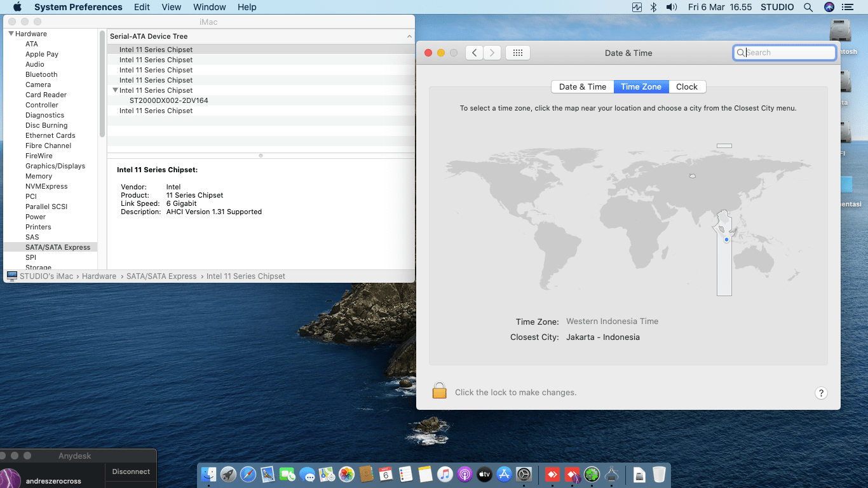Open the Window menu

209,7
